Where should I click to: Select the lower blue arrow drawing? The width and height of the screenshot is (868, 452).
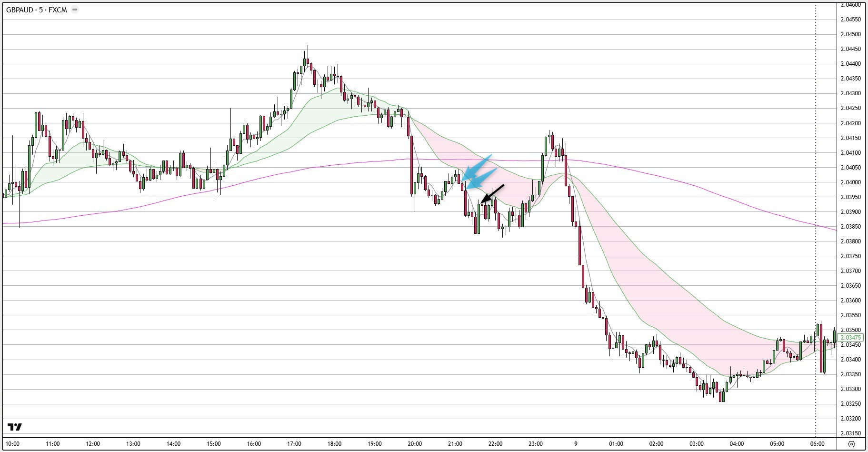point(482,179)
